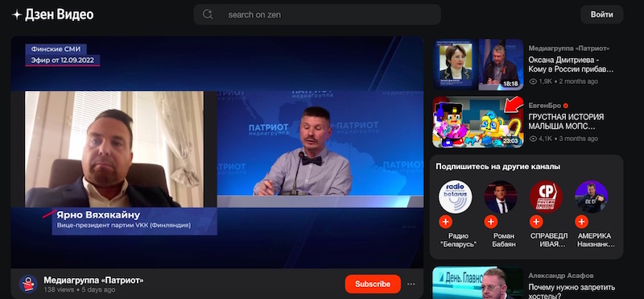Open АМЕРИКА Наизнанку channel avatar
Image resolution: width=644 pixels, height=299 pixels.
pyautogui.click(x=592, y=197)
